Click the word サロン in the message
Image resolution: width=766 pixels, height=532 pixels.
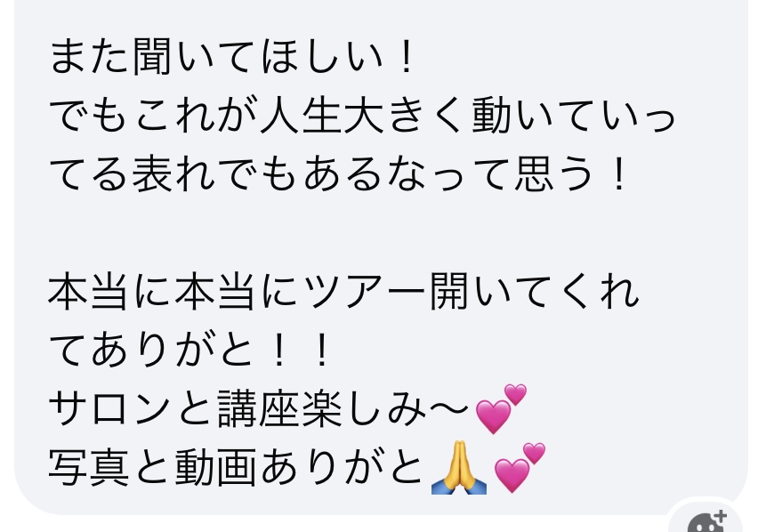click(x=111, y=409)
